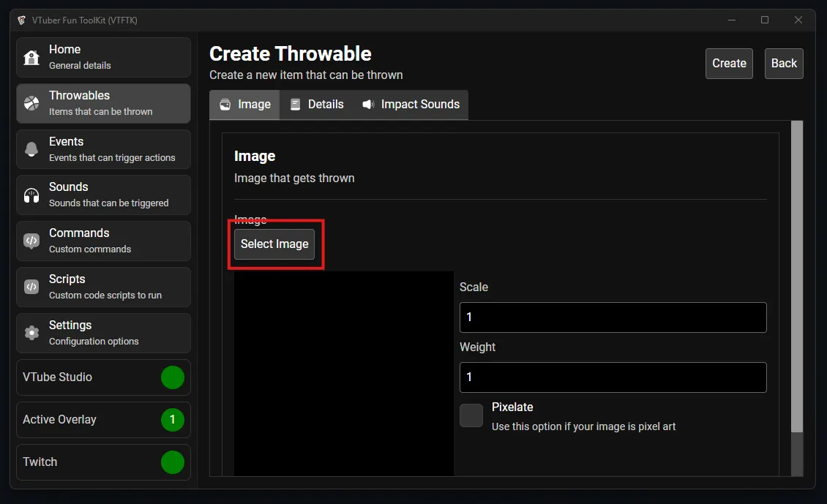Switch to the Details tab
The width and height of the screenshot is (827, 504).
click(x=317, y=105)
